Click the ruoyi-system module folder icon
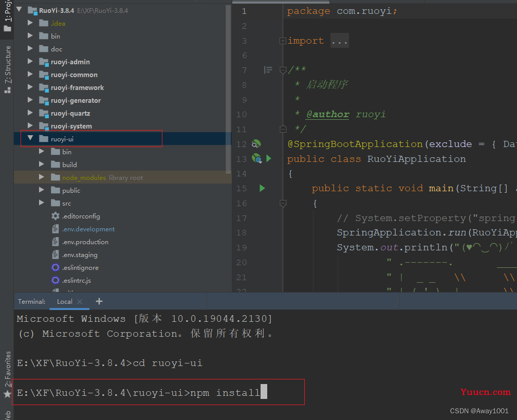517x420 pixels. (x=44, y=126)
